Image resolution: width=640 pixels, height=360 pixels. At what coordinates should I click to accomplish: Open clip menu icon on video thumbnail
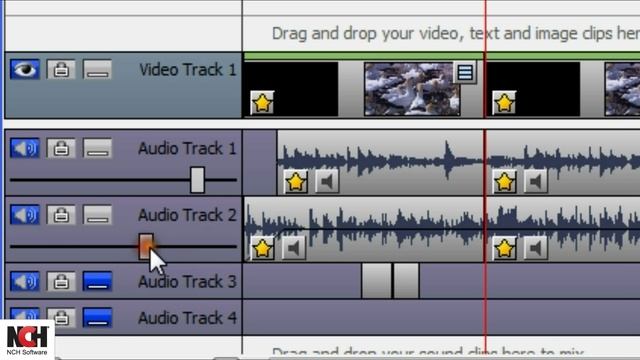click(465, 73)
